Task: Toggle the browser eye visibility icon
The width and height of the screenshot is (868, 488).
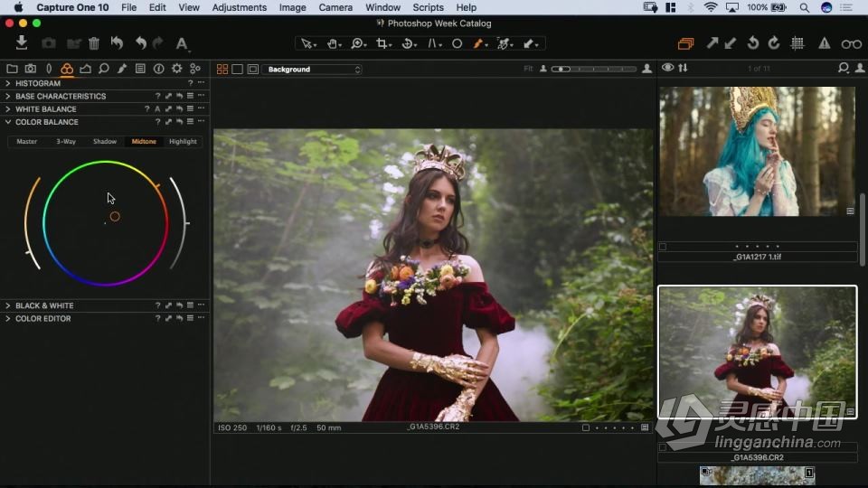Action: [667, 68]
